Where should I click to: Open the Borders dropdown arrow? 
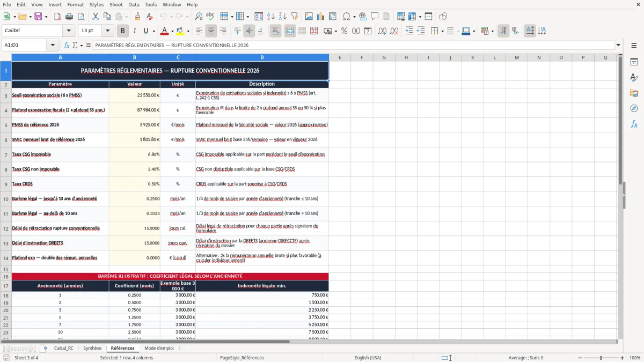[442, 31]
